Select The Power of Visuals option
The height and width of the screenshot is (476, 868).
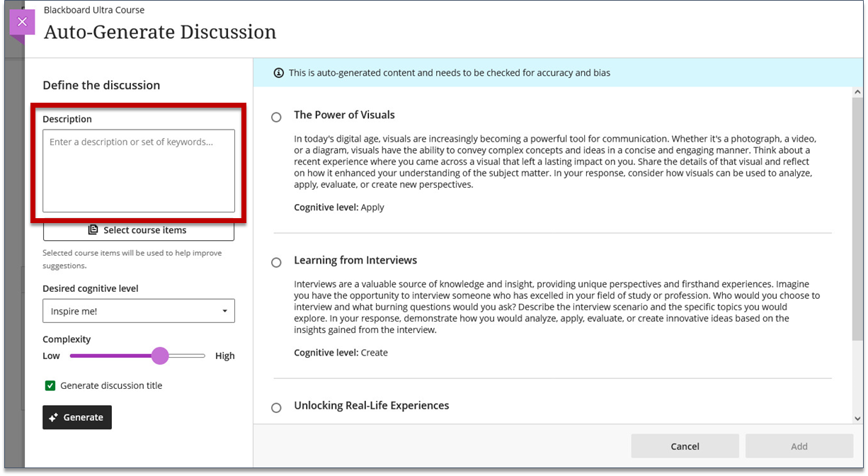[x=276, y=117]
